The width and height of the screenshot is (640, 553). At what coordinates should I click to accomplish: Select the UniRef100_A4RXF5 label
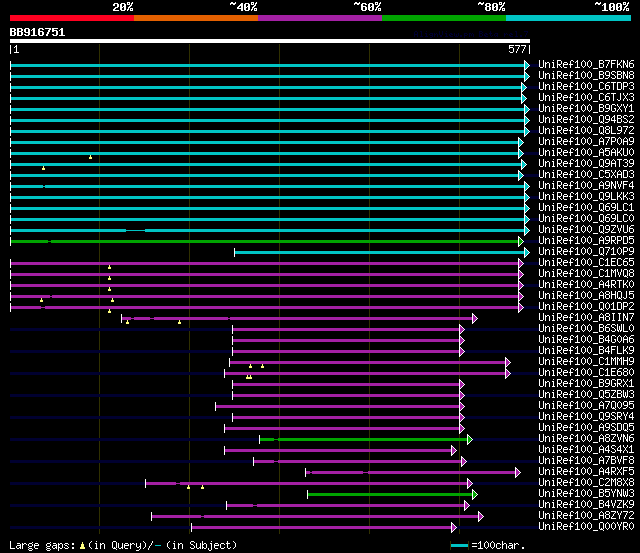pos(586,472)
